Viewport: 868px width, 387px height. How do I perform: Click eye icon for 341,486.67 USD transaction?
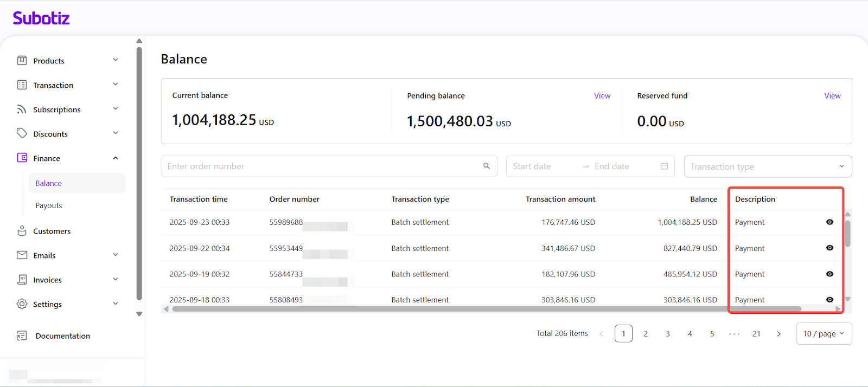pos(829,248)
